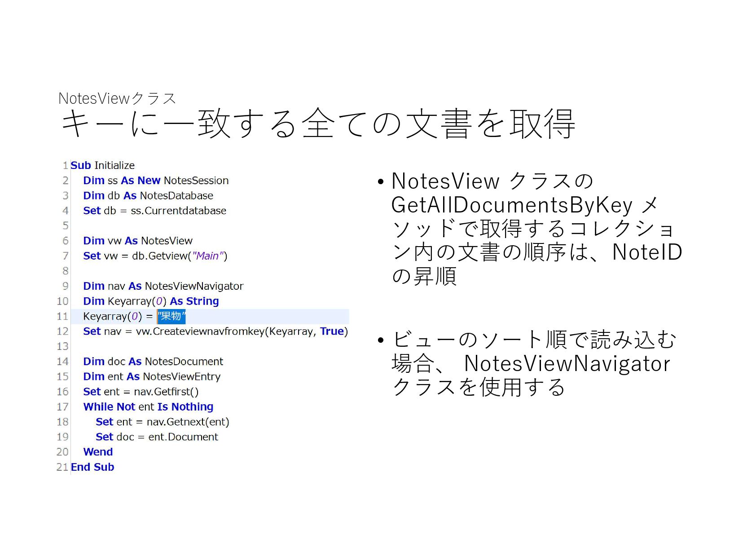The height and width of the screenshot is (535, 756).
Task: Click line number 11 in the gutter
Action: [x=62, y=316]
